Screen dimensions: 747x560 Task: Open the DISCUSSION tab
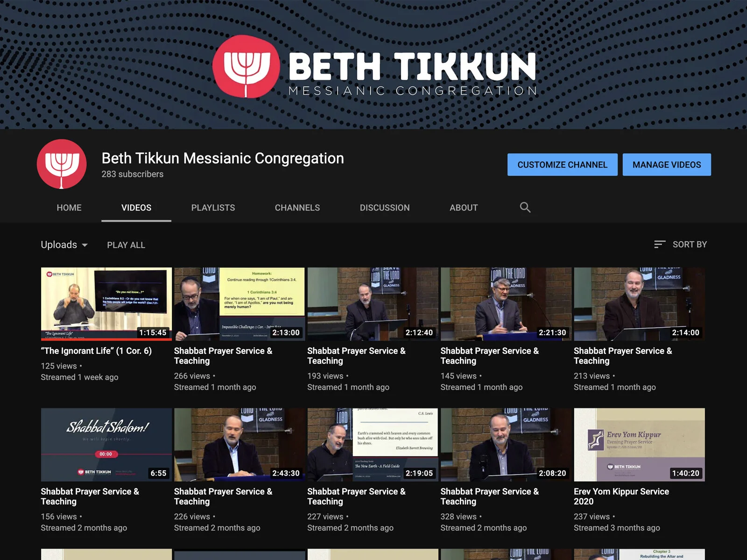(385, 208)
